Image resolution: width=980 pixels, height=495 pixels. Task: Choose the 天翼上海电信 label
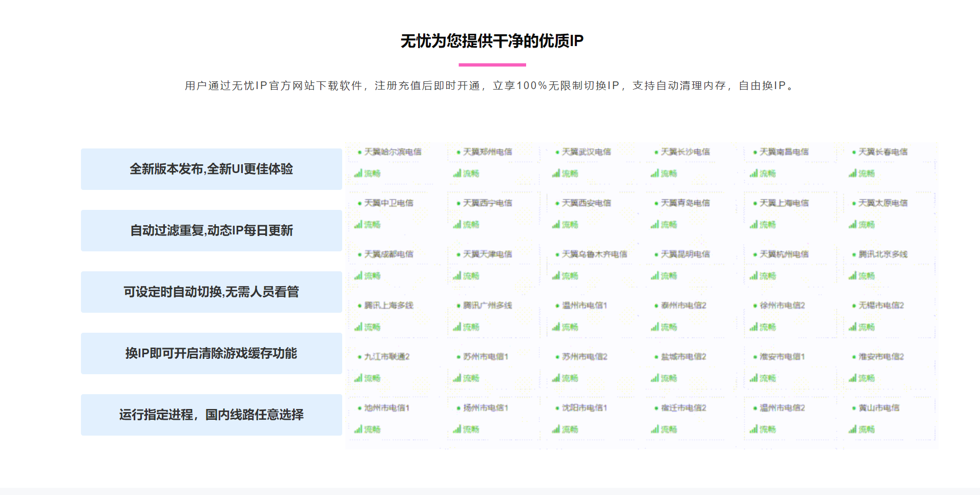[x=784, y=203]
